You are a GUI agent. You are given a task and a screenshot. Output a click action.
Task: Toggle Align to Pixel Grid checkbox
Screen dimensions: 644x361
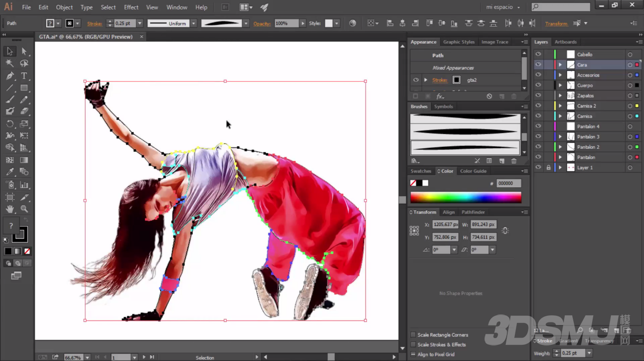tap(413, 354)
